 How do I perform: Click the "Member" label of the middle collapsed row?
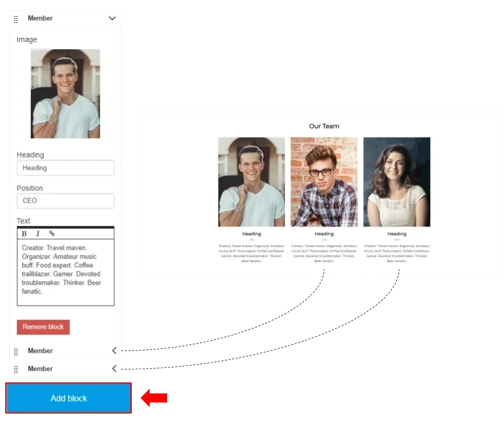coord(40,350)
